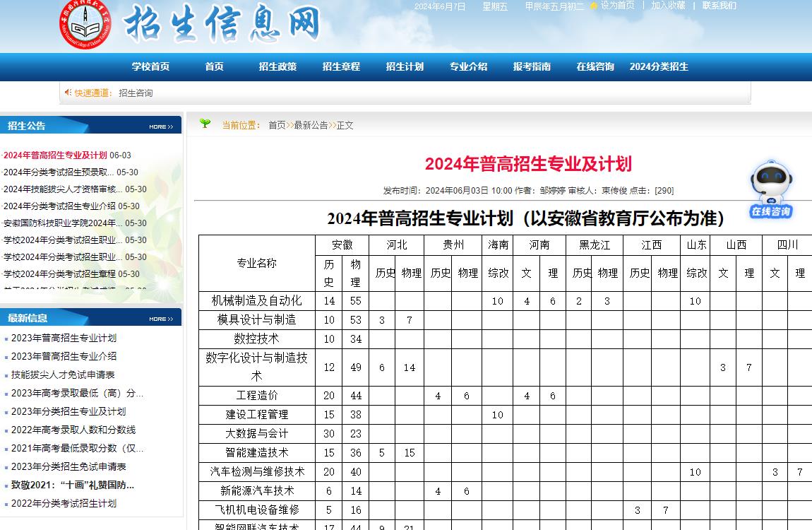Open the 2024分类招生 menu item
The image size is (812, 530).
pos(659,66)
